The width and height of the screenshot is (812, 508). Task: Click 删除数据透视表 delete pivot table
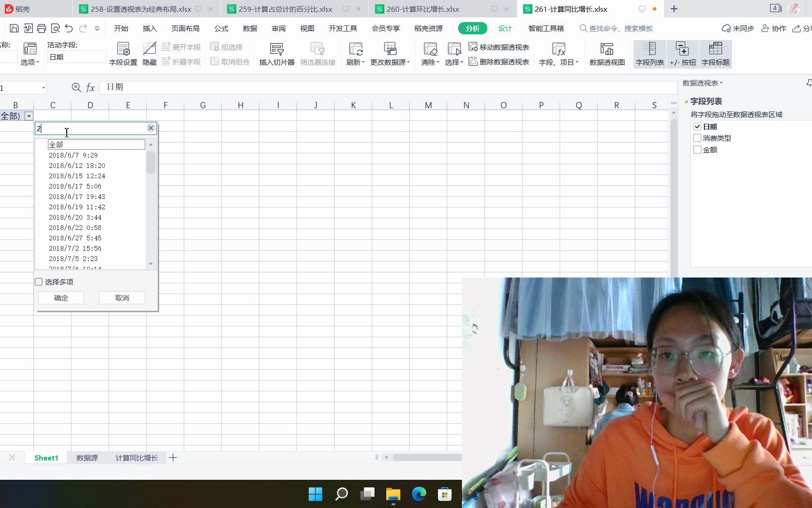click(x=499, y=62)
